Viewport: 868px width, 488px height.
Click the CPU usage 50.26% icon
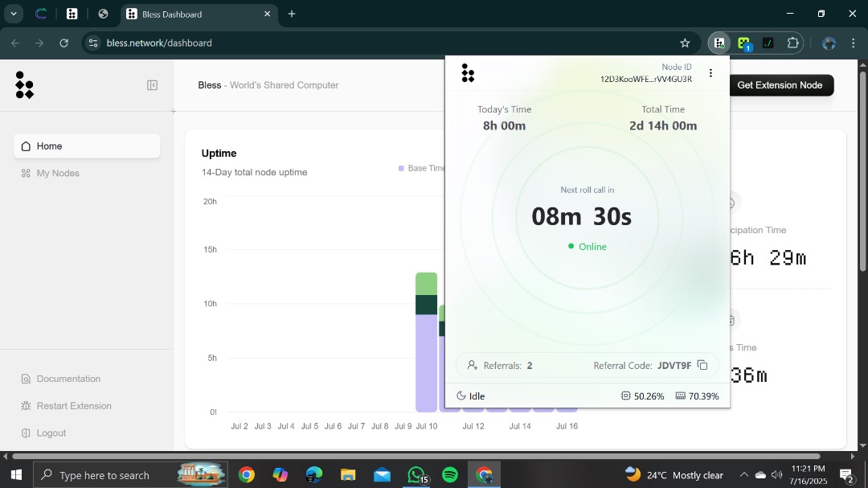(625, 396)
